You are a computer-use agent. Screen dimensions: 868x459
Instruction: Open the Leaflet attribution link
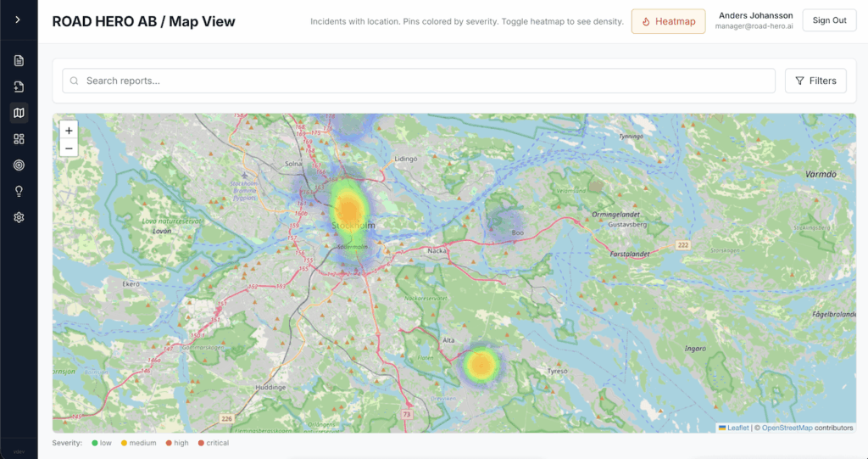(738, 428)
